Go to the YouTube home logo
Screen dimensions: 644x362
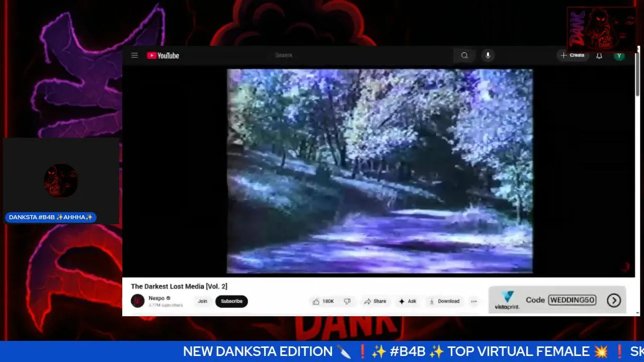point(163,56)
